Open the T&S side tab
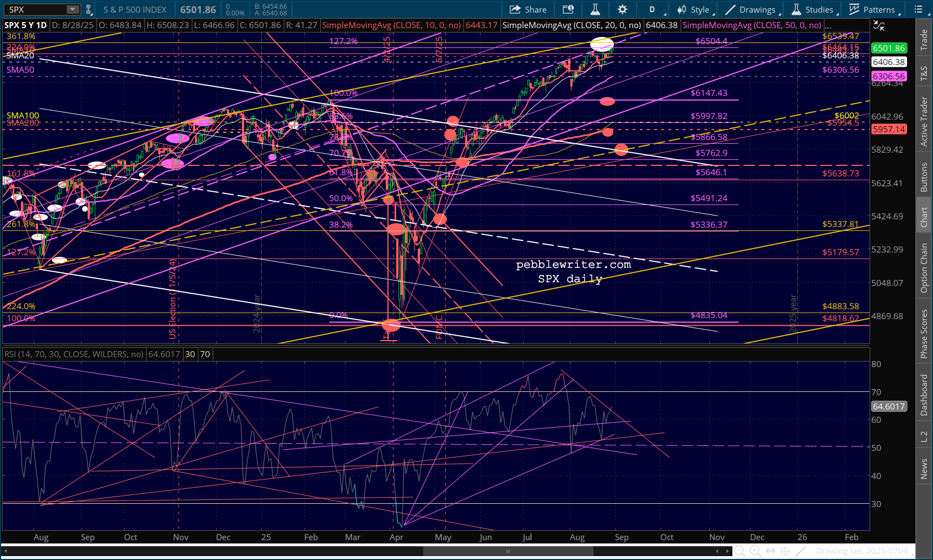Image resolution: width=933 pixels, height=560 pixels. pos(924,73)
